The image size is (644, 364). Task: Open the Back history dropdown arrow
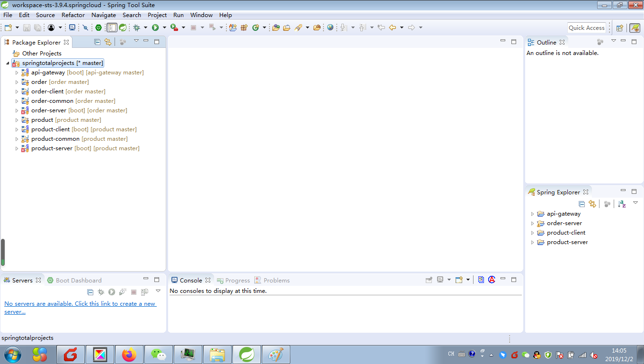click(x=402, y=27)
